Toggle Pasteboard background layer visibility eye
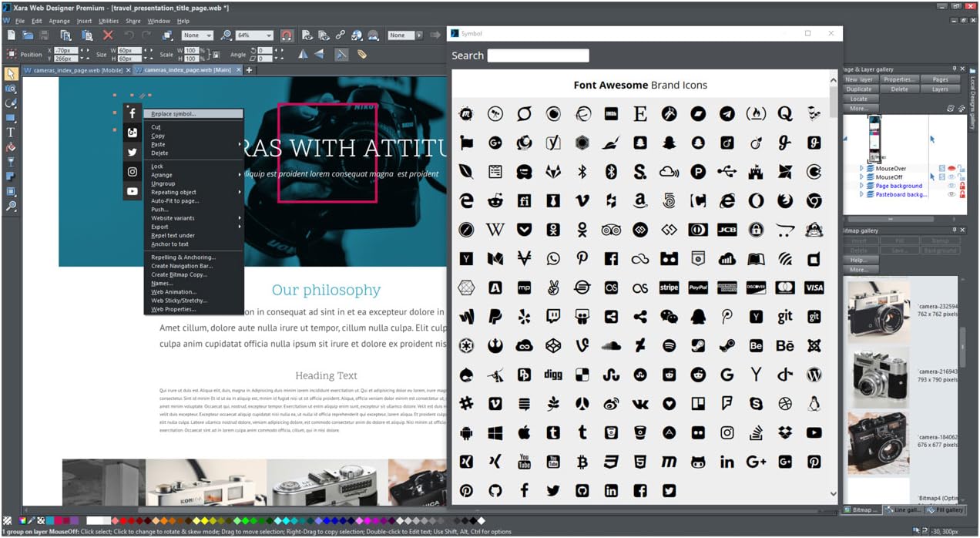980x538 pixels. click(x=952, y=194)
